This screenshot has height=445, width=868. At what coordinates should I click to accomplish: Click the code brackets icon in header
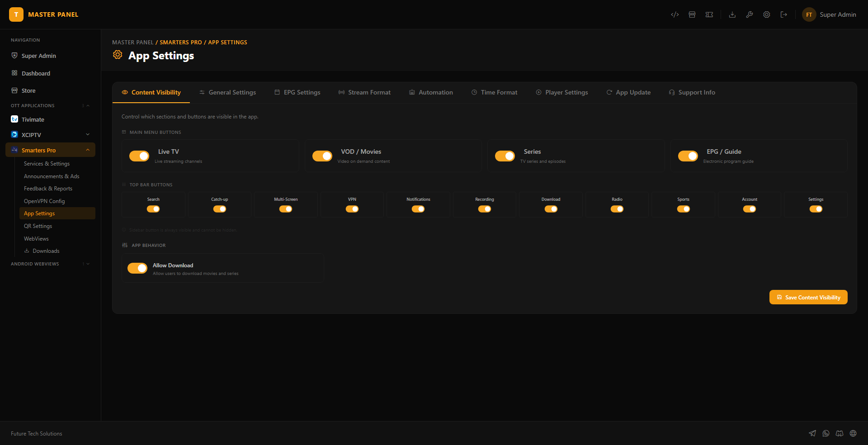click(675, 14)
